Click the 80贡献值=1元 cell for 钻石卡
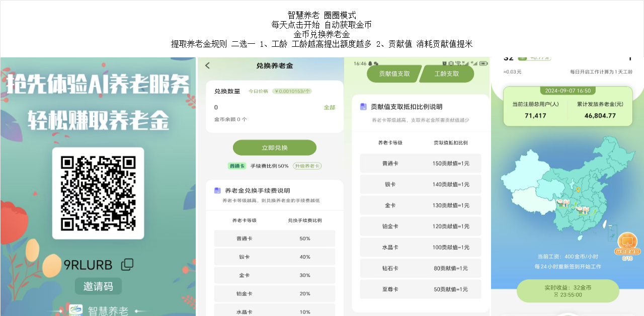 point(451,268)
